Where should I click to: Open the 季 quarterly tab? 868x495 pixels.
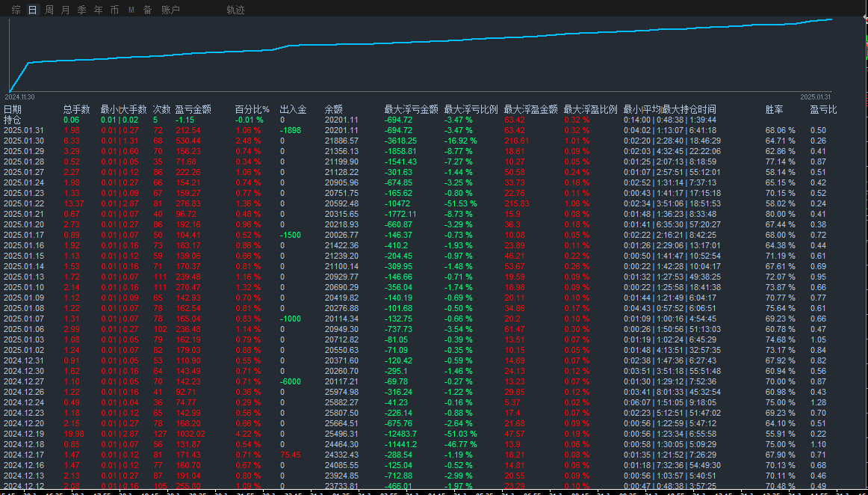[x=82, y=10]
